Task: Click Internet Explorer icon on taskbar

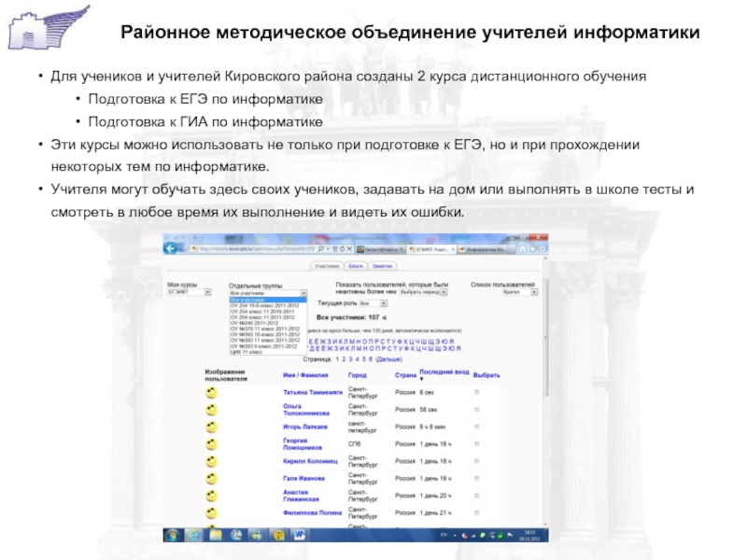Action: (194, 535)
